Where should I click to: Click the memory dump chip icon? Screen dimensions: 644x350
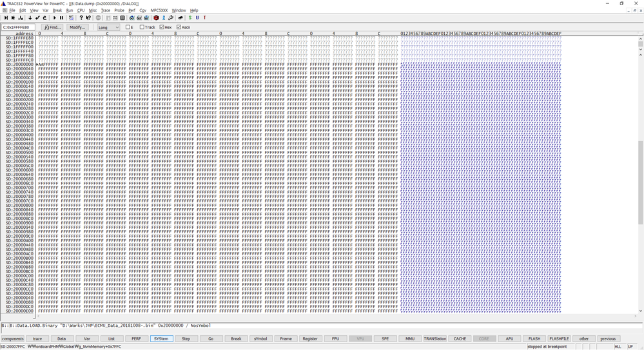[122, 17]
